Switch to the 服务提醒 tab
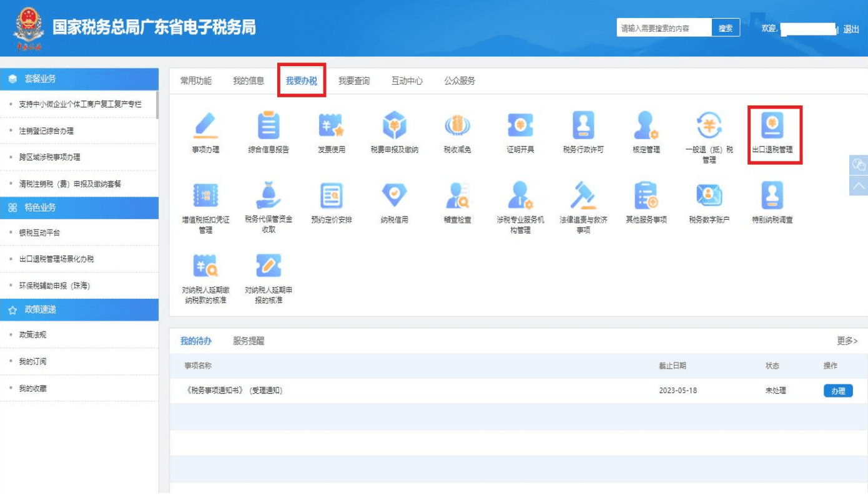Image resolution: width=868 pixels, height=496 pixels. (249, 341)
